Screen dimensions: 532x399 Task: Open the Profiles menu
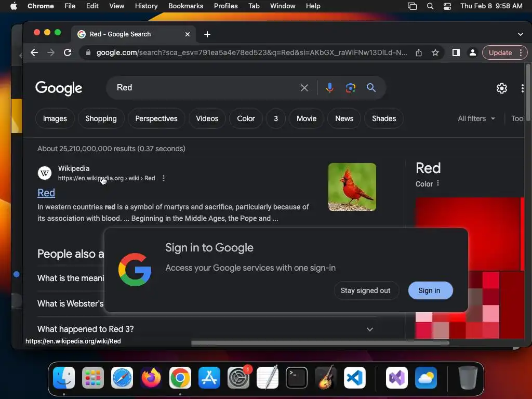point(225,6)
